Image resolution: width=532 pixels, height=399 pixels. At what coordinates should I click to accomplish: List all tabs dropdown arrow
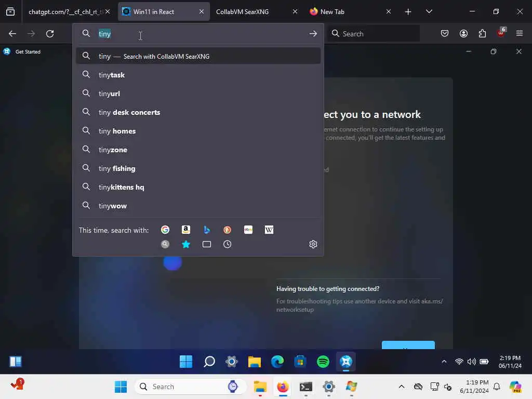429,11
